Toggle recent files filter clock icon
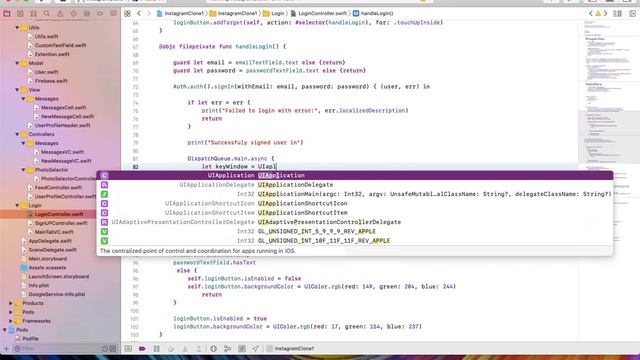Screen dimensions: 640x360 (x=105, y=349)
